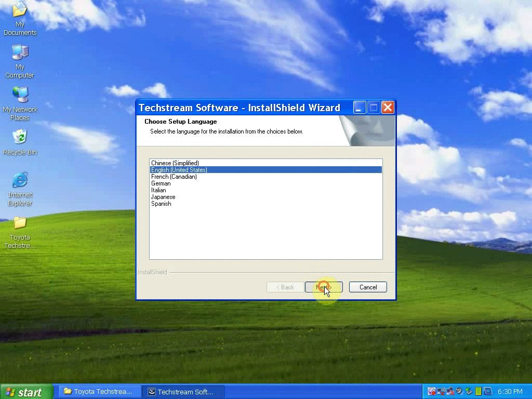
Task: Choose Chinese (Simplified) in language list
Action: [265, 163]
